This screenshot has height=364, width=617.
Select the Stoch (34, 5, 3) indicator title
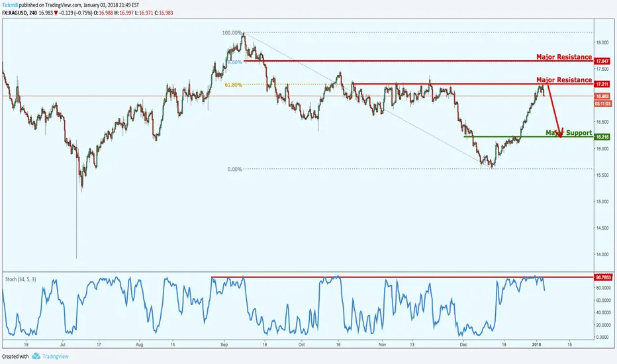point(21,279)
